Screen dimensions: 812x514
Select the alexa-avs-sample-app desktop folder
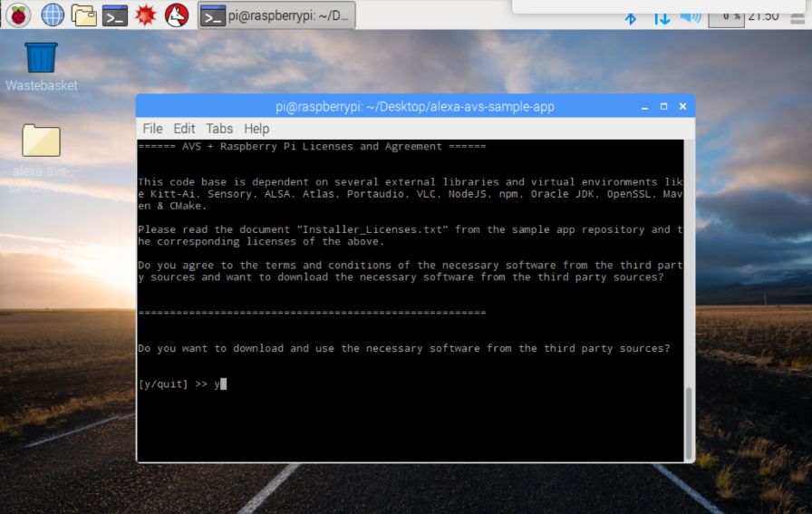(x=42, y=158)
